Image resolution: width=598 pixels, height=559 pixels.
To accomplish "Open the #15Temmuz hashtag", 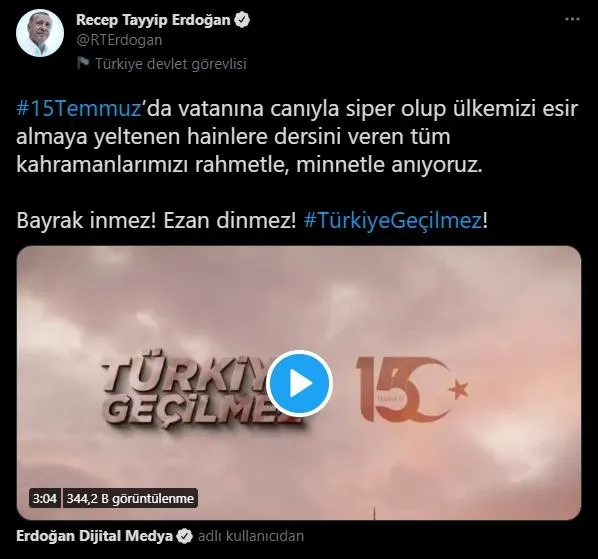I will (79, 109).
